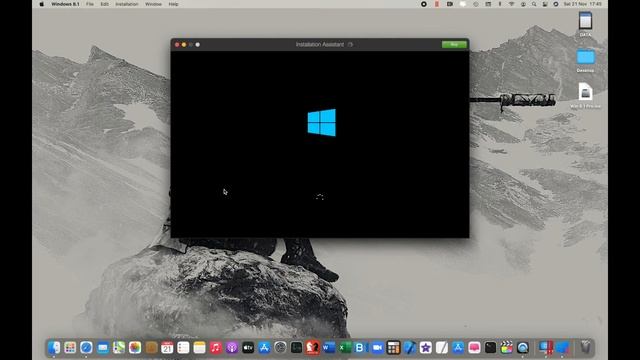The image size is (640, 360).
Task: Open the Help menu
Action: click(173, 4)
